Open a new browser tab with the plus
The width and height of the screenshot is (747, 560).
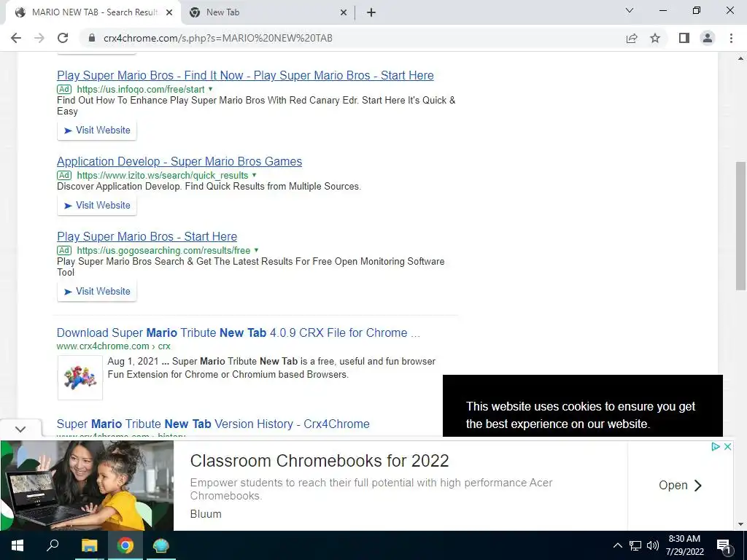(x=371, y=13)
